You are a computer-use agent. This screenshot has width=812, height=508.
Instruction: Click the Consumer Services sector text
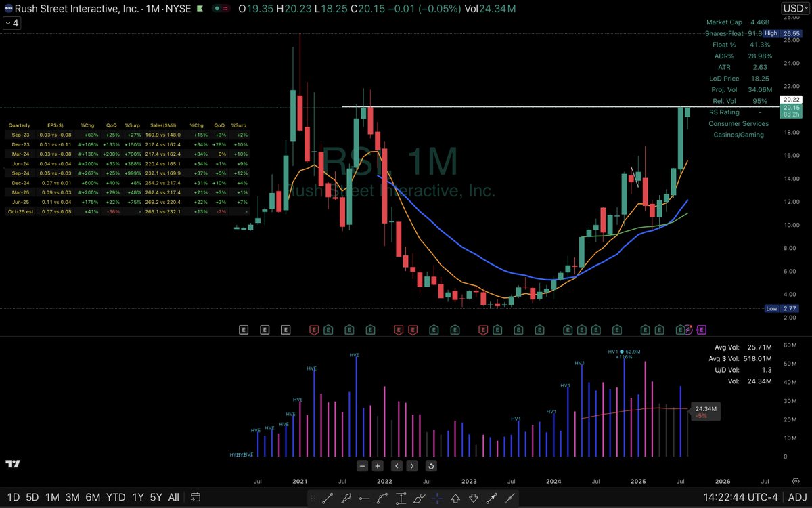pyautogui.click(x=738, y=123)
